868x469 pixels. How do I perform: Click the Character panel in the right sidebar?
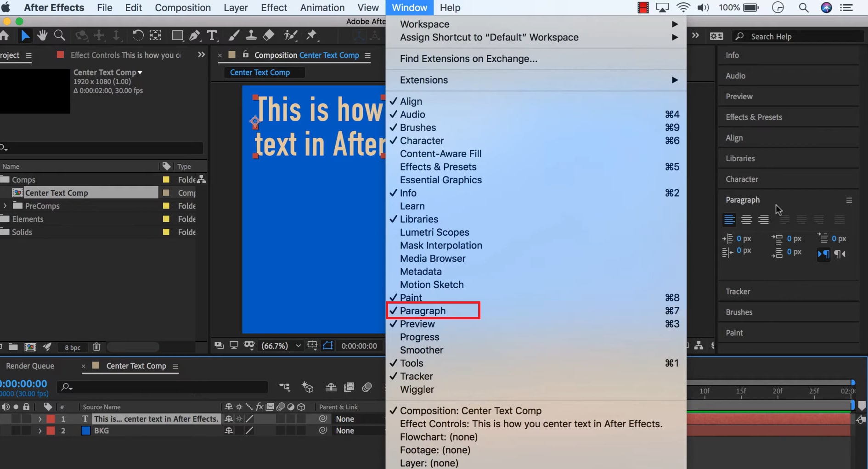(742, 179)
